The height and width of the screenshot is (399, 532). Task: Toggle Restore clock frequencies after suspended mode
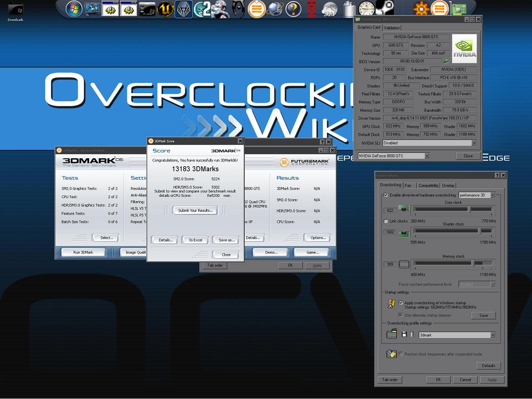click(401, 354)
